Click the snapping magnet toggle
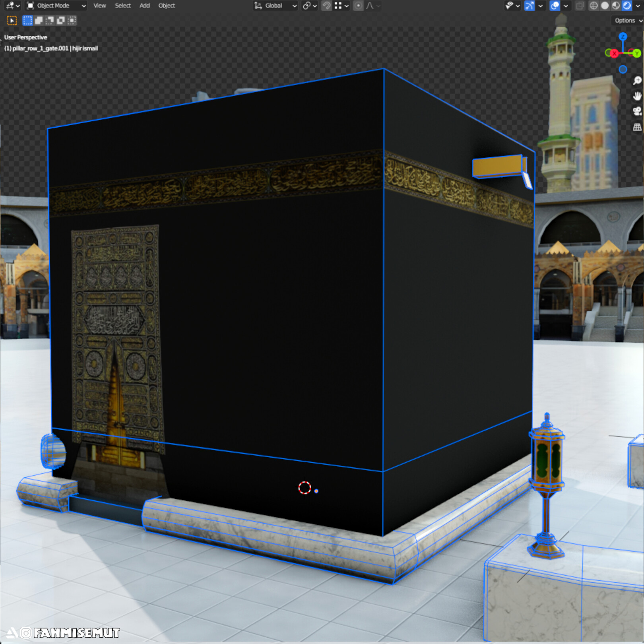Image resolution: width=644 pixels, height=644 pixels. (326, 6)
